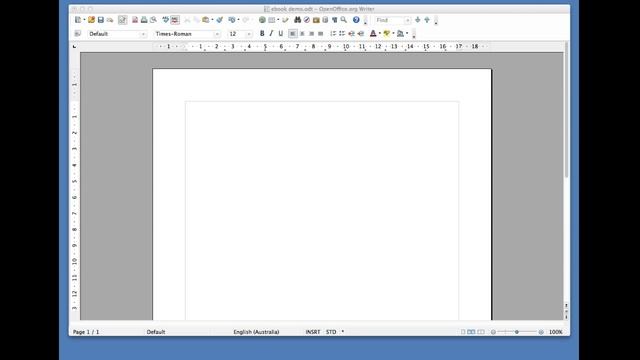640x360 pixels.
Task: Turn on numbering list
Action: pos(333,33)
